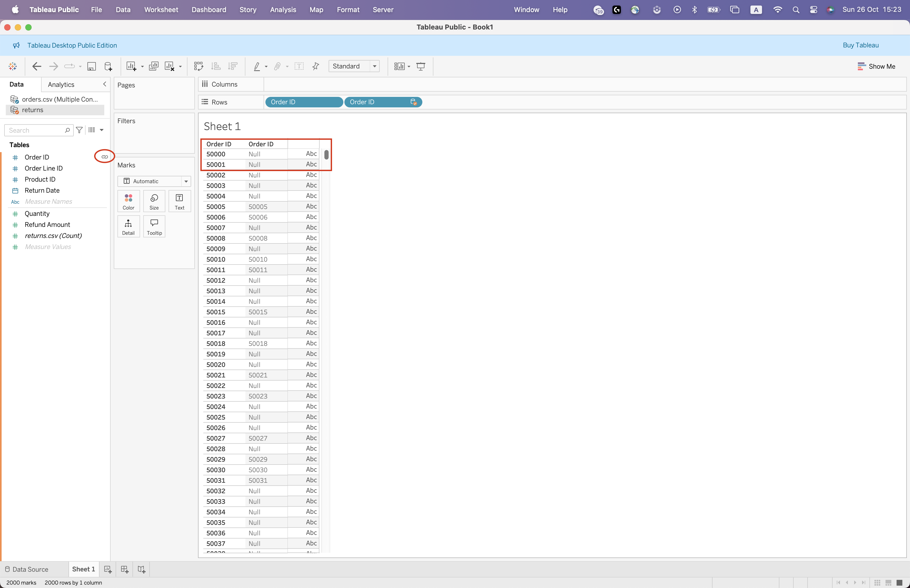Click the Duplicate sheet toolbar icon

click(x=154, y=66)
